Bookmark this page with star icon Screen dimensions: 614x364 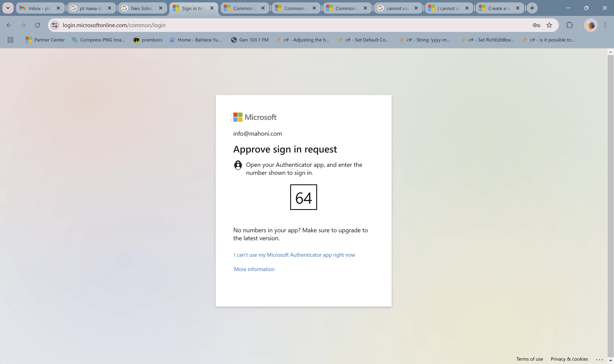point(549,25)
